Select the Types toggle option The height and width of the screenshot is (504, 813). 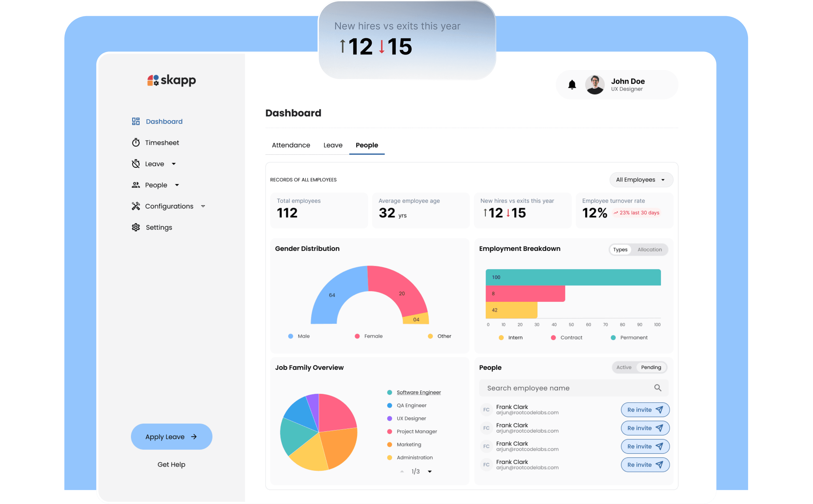click(x=620, y=250)
